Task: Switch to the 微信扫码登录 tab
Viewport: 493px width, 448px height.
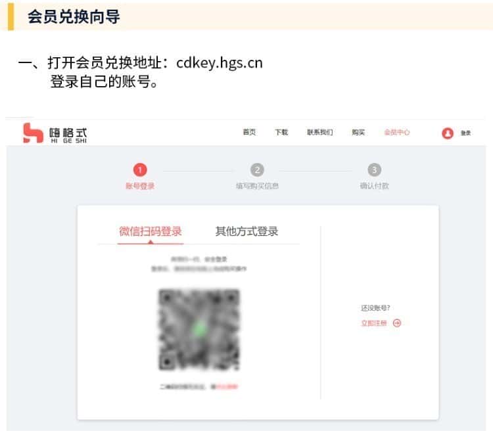Action: 151,231
